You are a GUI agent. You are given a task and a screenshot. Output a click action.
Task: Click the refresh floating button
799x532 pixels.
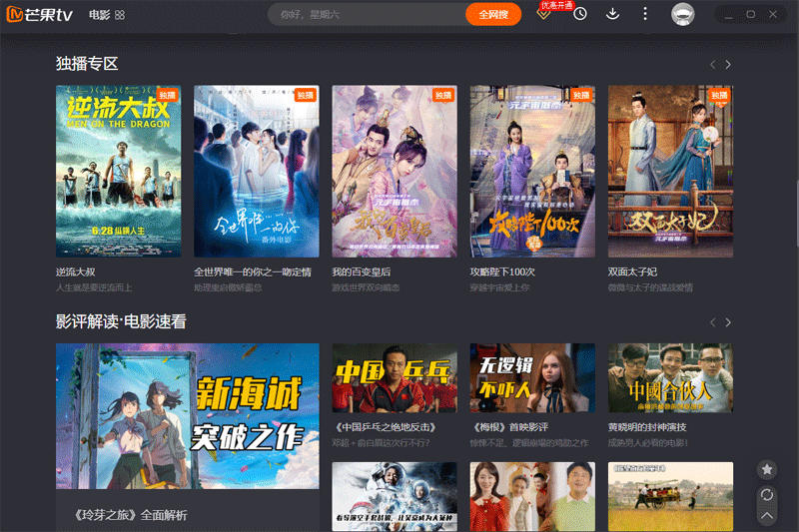point(767,494)
